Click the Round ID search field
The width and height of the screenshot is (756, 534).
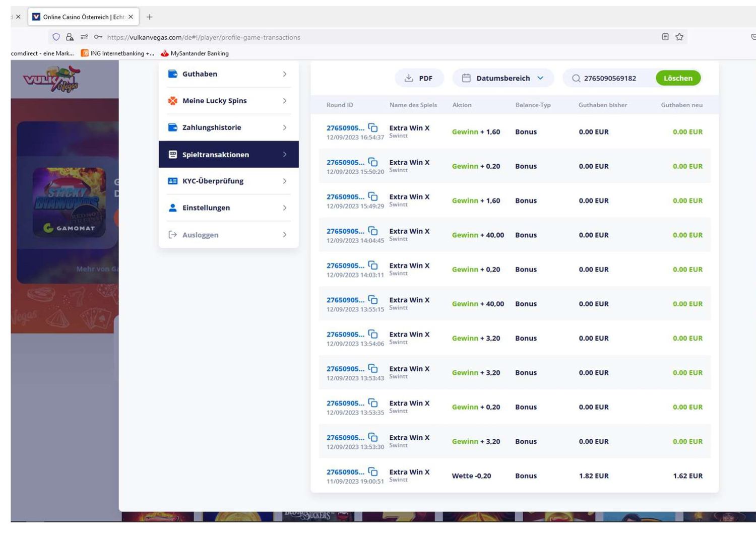[615, 78]
